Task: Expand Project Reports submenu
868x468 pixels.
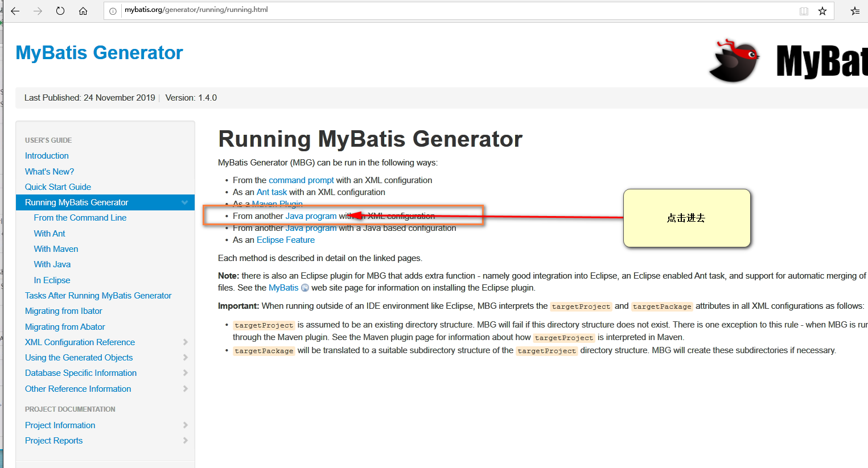Action: coord(185,440)
